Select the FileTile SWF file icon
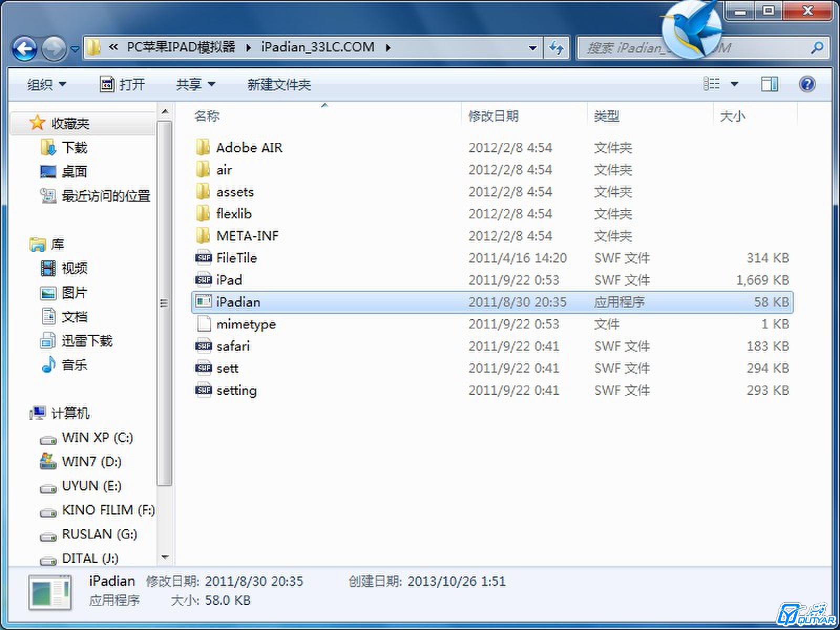Screen dimensions: 840x630 (x=203, y=258)
